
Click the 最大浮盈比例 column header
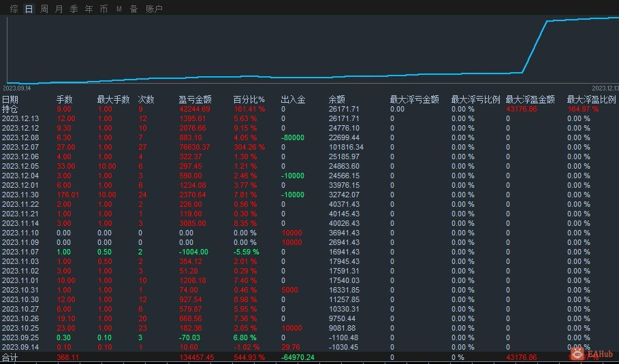[x=591, y=99]
